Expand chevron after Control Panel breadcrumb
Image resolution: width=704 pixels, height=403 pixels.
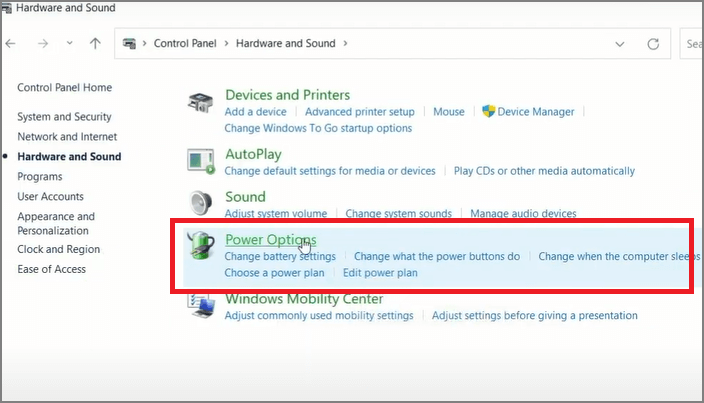coord(226,44)
